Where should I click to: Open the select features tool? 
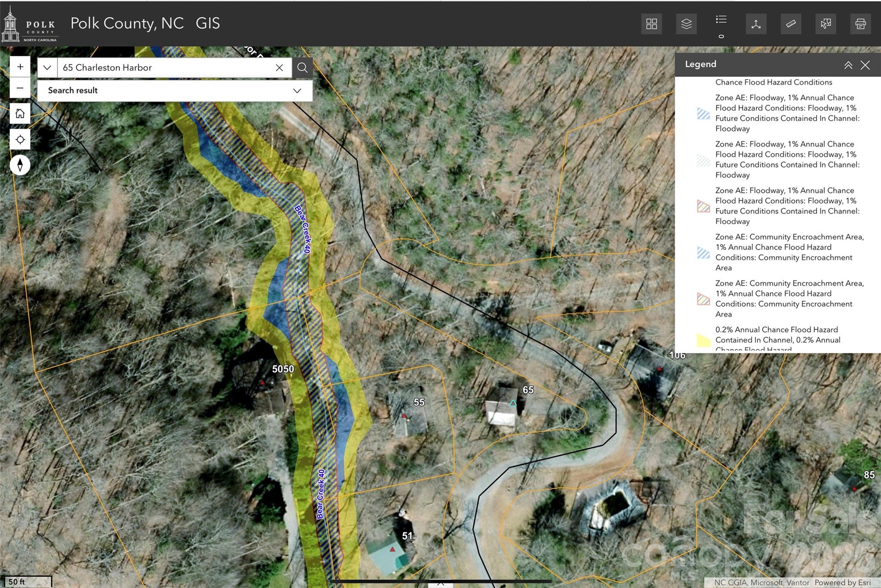pos(826,24)
